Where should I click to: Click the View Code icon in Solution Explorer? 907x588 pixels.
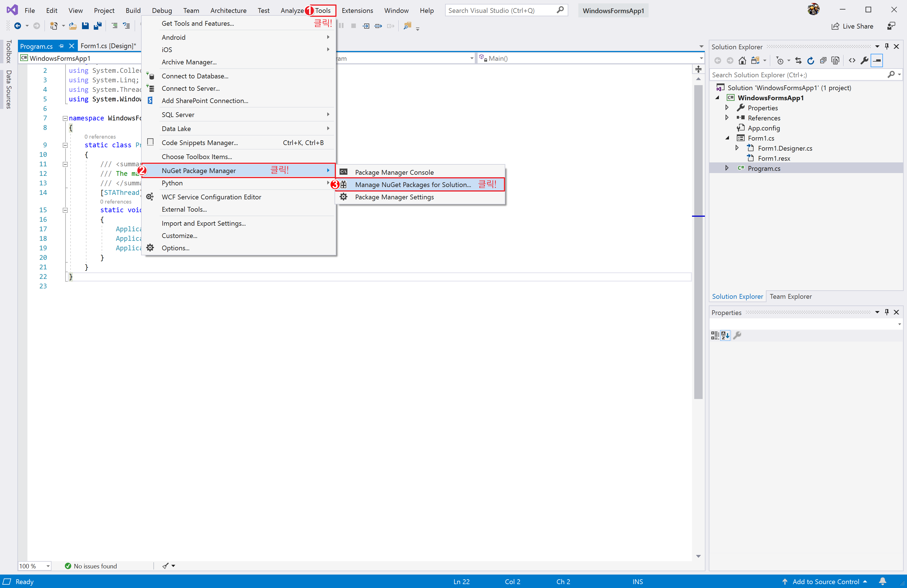tap(852, 60)
